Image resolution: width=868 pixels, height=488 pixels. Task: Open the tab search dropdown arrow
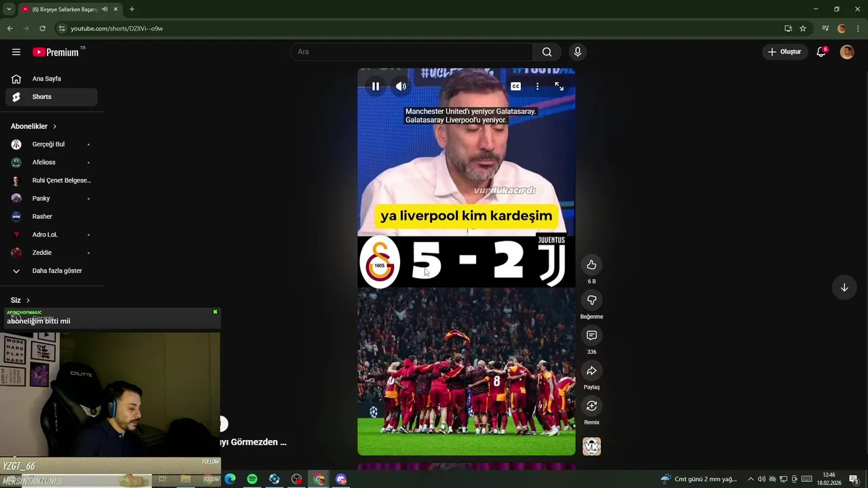(8, 9)
